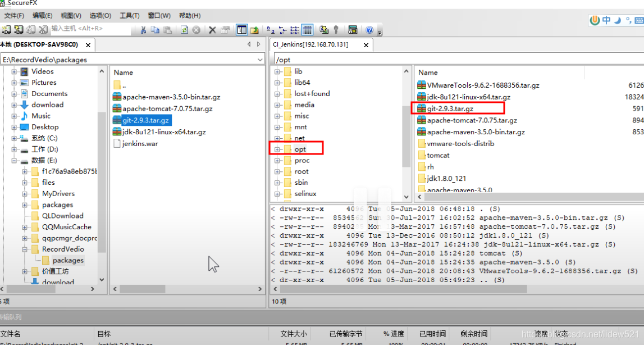Viewport: 644px width, 345px height.
Task: Click the remote /opt path field
Action: coord(459,60)
